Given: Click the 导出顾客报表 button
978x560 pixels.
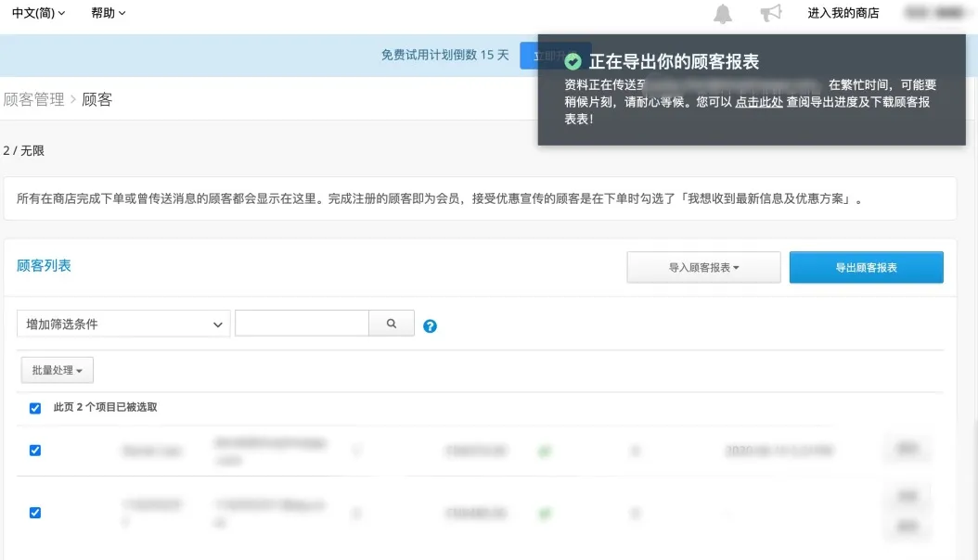Looking at the screenshot, I should (x=866, y=267).
